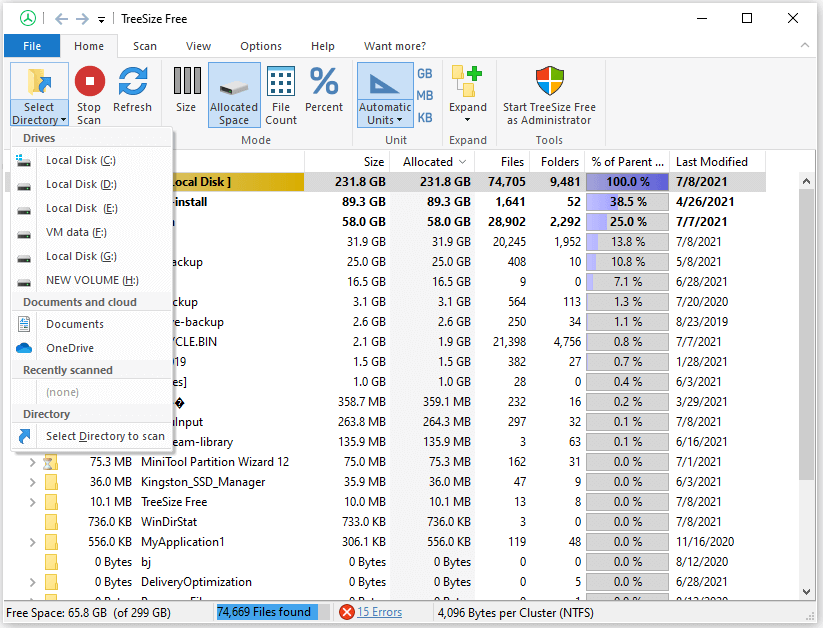The image size is (823, 628).
Task: Click the Documents page icon
Action: (x=24, y=324)
